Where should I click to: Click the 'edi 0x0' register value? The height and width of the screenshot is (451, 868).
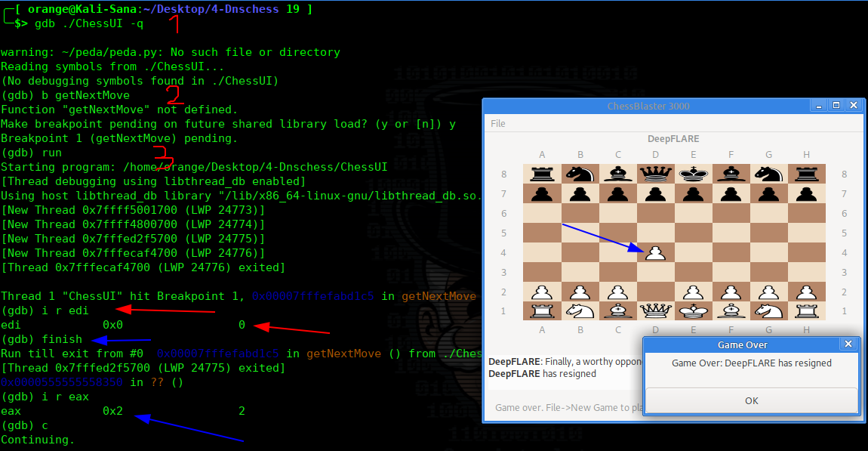click(x=113, y=325)
